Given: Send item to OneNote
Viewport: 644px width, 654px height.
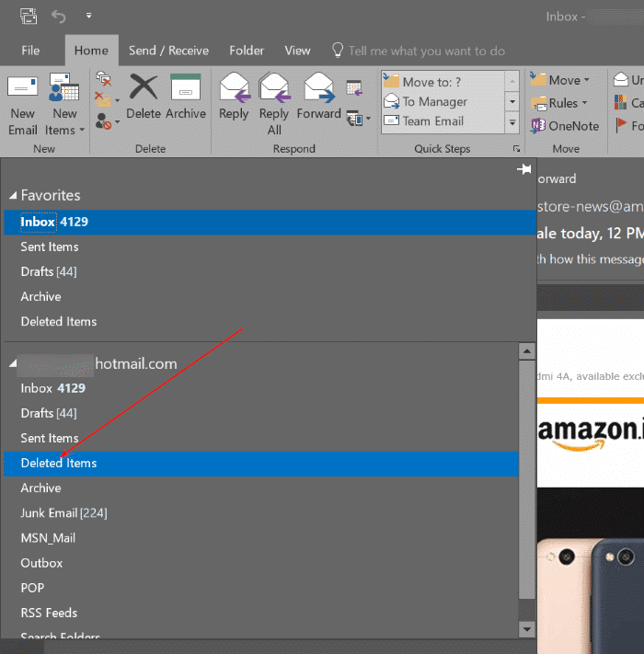Looking at the screenshot, I should (x=565, y=125).
